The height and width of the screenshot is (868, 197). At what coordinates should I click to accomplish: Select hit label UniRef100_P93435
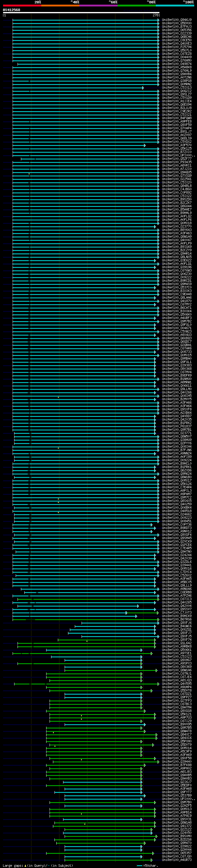pos(177,162)
